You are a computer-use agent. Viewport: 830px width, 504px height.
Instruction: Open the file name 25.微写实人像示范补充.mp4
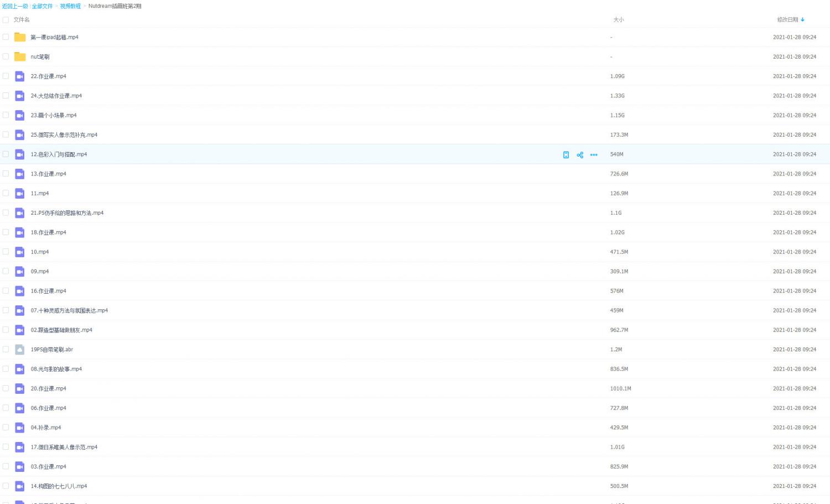pos(64,135)
